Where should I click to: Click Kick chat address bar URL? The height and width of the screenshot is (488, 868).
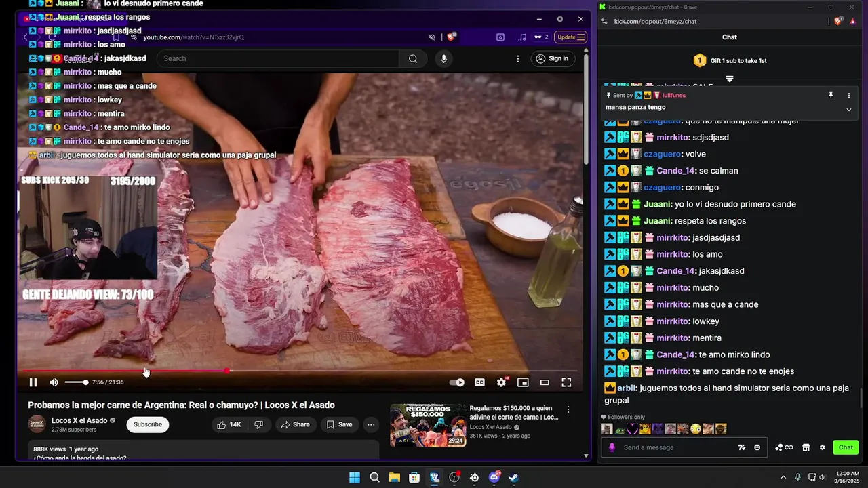tap(655, 22)
